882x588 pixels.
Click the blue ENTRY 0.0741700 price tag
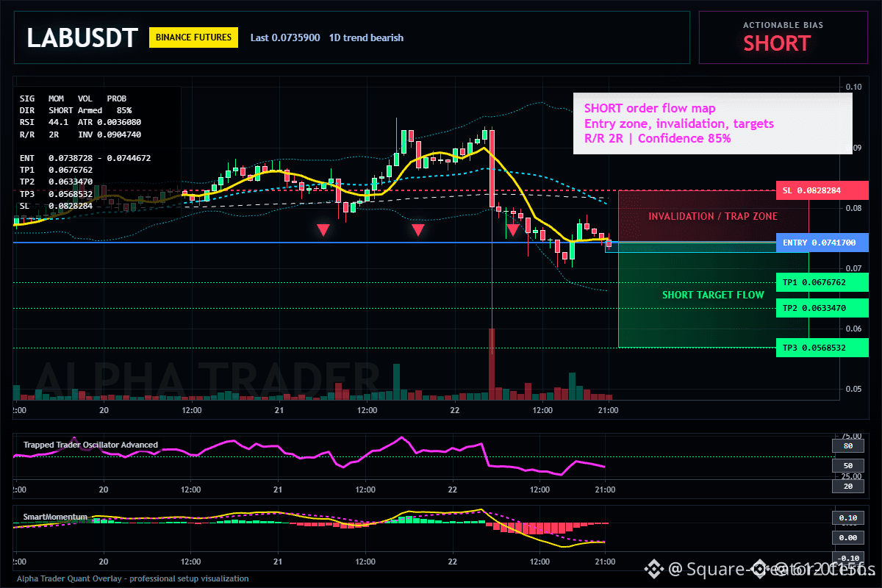click(x=822, y=243)
